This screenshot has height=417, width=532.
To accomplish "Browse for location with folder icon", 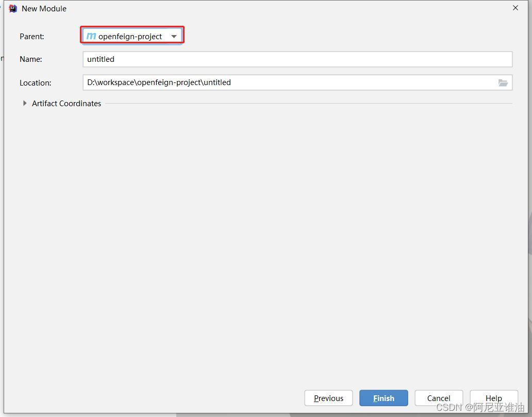I will point(503,82).
